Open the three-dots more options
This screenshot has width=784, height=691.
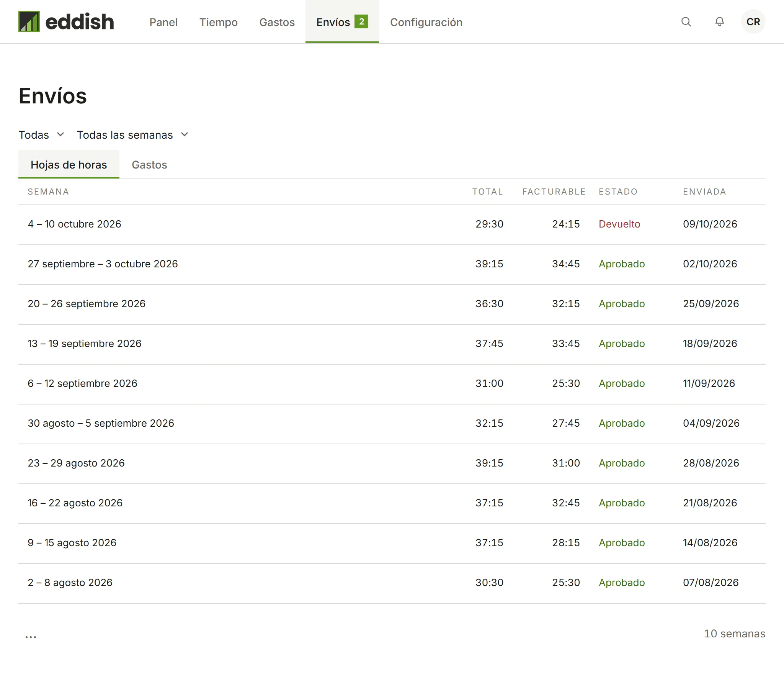pyautogui.click(x=31, y=637)
